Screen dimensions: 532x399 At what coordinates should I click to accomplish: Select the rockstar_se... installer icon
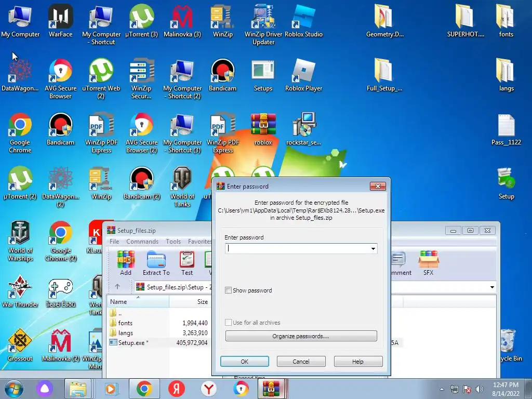tap(303, 129)
